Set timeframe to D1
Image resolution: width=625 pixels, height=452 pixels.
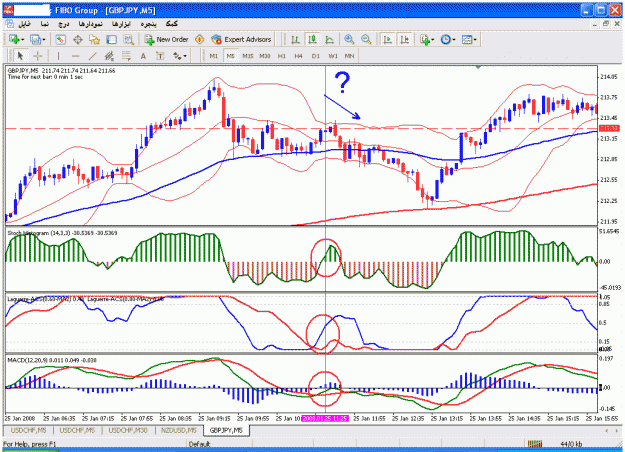point(315,56)
